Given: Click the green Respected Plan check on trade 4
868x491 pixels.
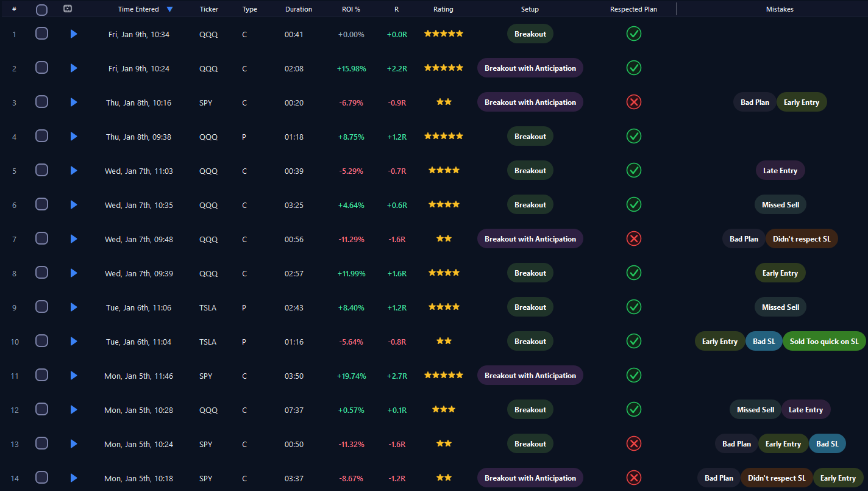Looking at the screenshot, I should click(x=633, y=136).
